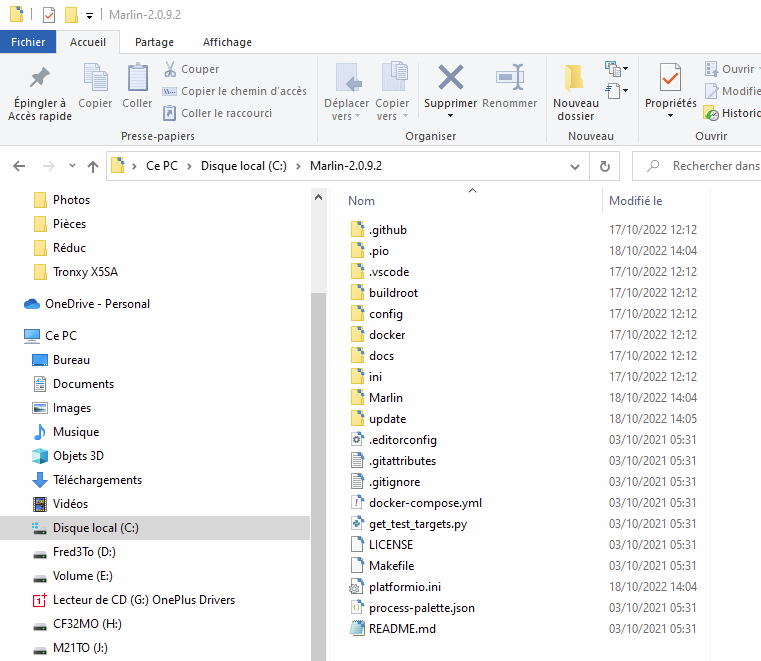Viewport: 761px width, 661px height.
Task: Create a folder with Nouveau dossier
Action: pyautogui.click(x=576, y=92)
